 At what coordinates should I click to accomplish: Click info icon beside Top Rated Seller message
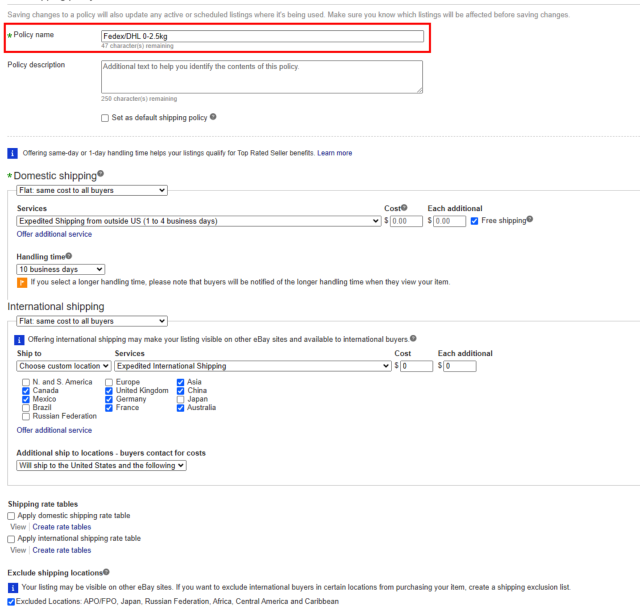tap(12, 153)
